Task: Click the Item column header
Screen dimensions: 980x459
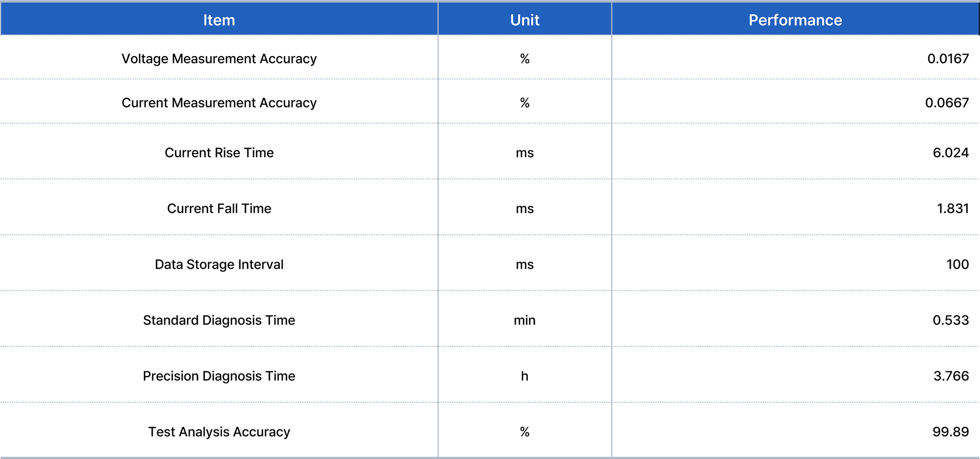Action: tap(219, 20)
